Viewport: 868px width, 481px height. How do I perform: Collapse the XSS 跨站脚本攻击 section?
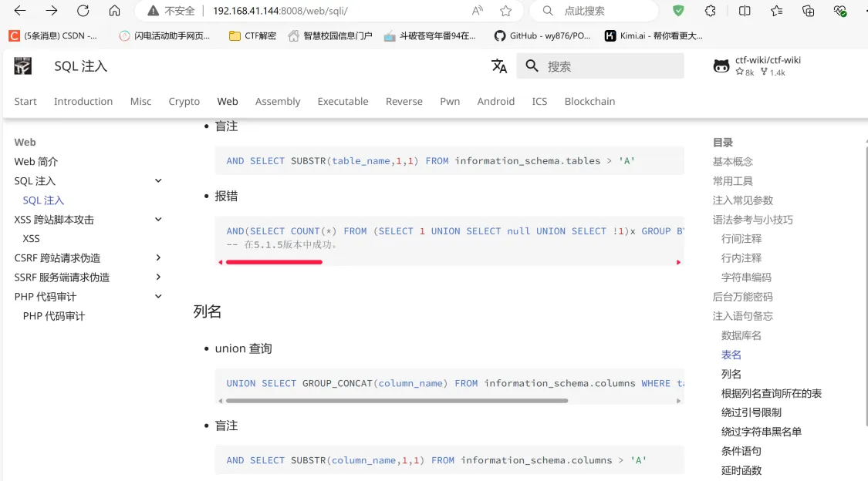(x=158, y=219)
